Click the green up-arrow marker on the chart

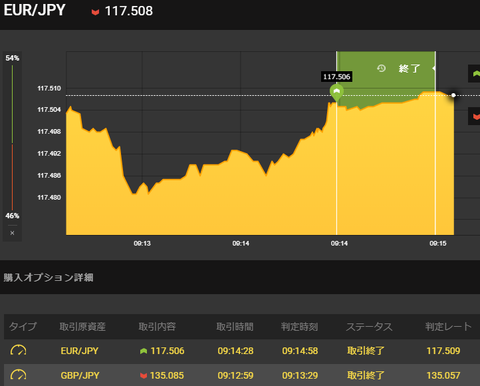click(337, 92)
